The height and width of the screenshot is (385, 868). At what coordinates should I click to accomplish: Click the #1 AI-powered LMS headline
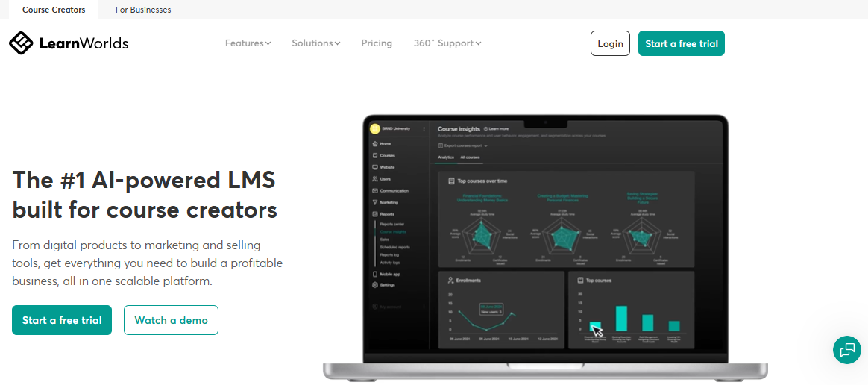(145, 195)
